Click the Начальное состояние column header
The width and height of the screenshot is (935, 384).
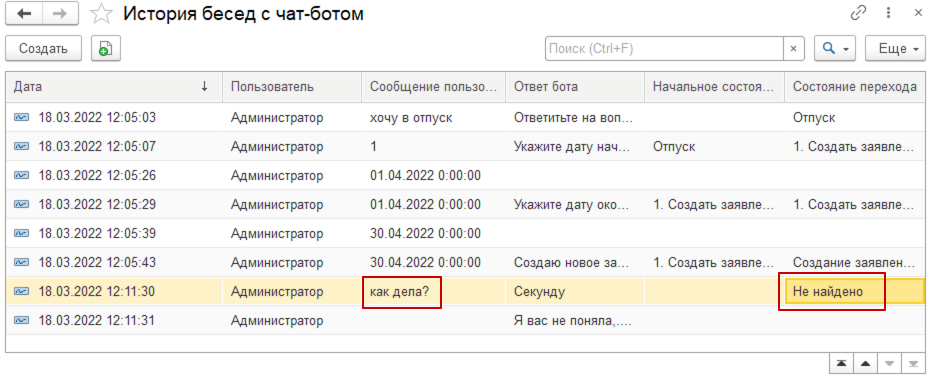tap(714, 86)
